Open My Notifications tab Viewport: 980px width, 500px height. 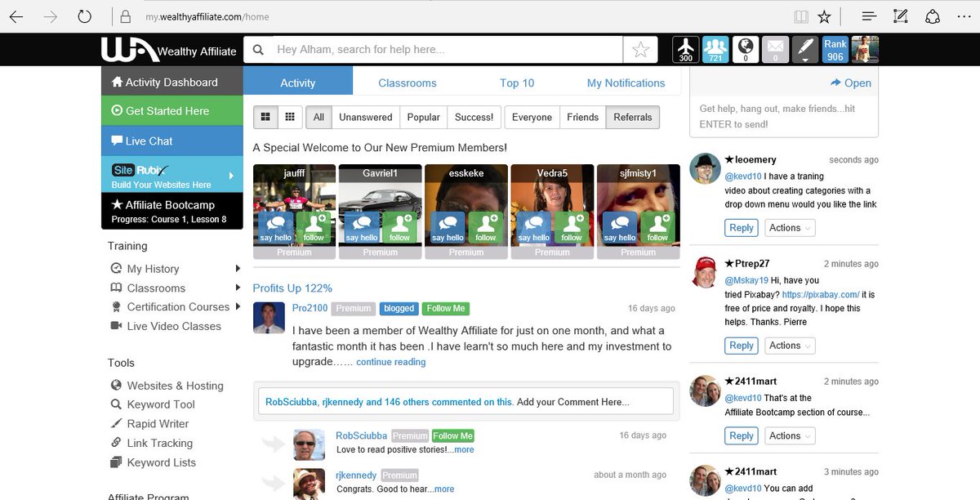[626, 83]
